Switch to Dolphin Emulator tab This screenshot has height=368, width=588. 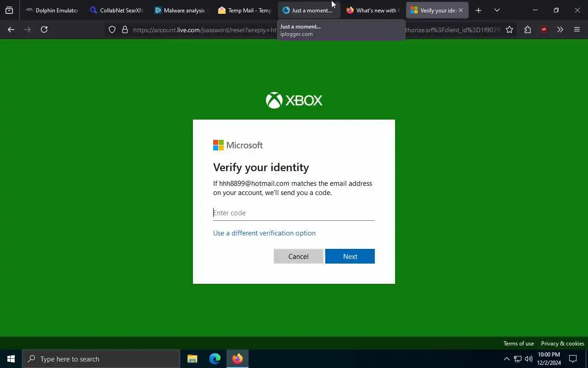pyautogui.click(x=52, y=10)
